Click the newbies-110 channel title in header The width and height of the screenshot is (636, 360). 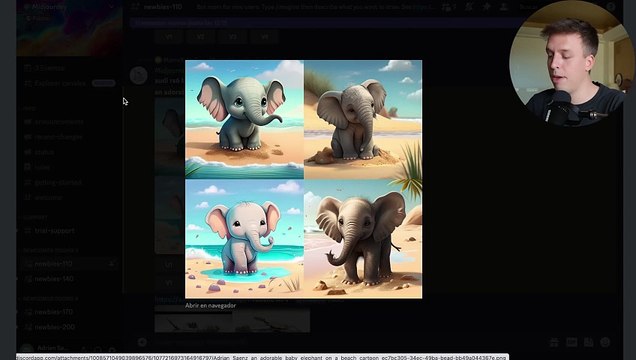click(162, 7)
